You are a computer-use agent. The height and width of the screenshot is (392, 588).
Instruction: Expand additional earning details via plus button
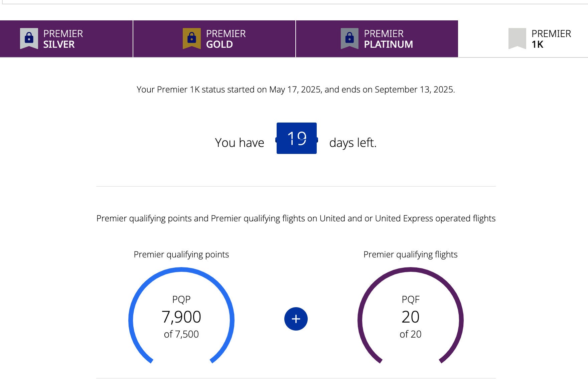pyautogui.click(x=295, y=319)
